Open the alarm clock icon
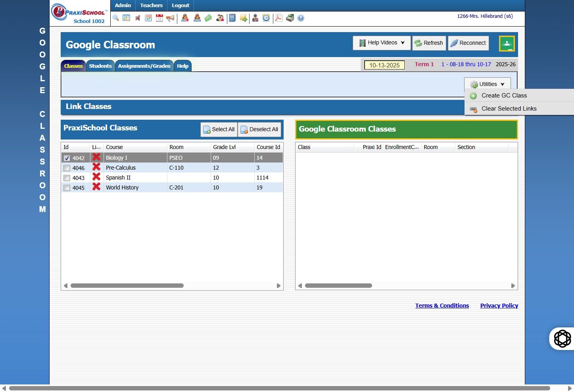 [x=266, y=18]
